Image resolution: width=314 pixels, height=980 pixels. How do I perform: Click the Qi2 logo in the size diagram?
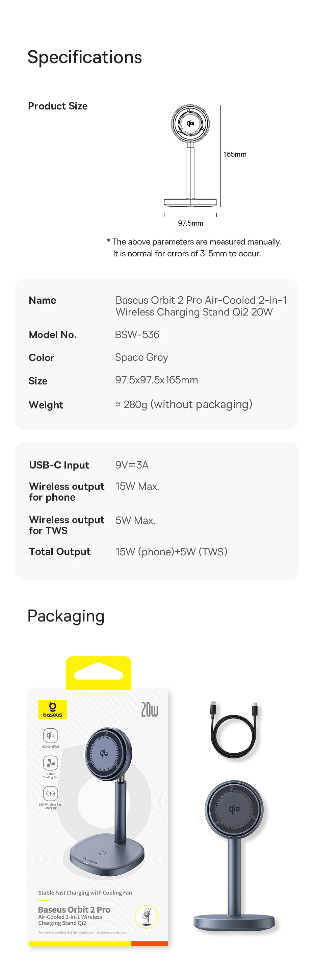click(x=190, y=123)
